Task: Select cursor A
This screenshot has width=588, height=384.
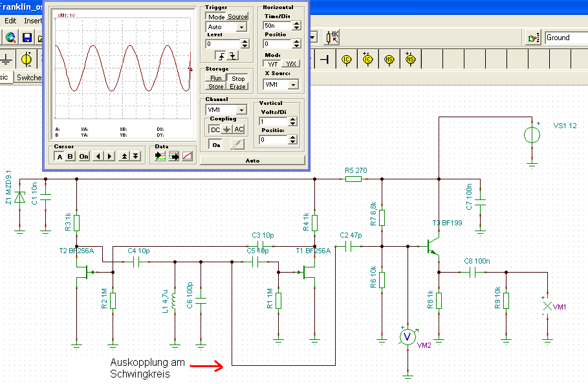Action: click(x=60, y=157)
